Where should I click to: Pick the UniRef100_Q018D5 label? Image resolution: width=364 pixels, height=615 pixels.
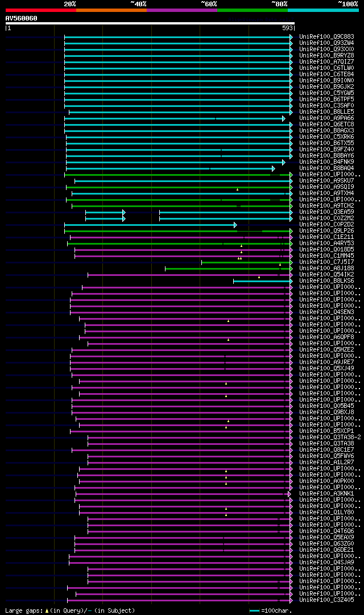326,250
